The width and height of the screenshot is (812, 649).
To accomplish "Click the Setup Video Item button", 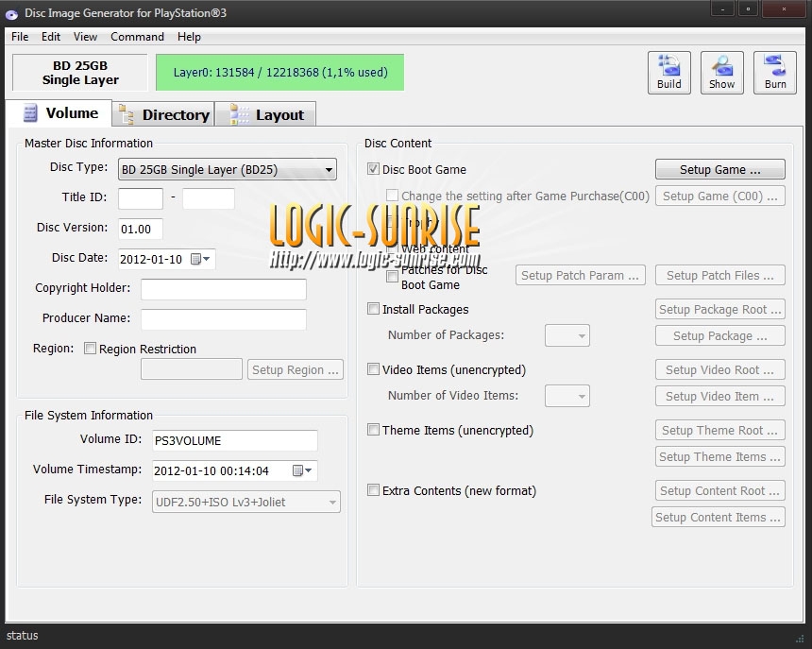I will 720,396.
